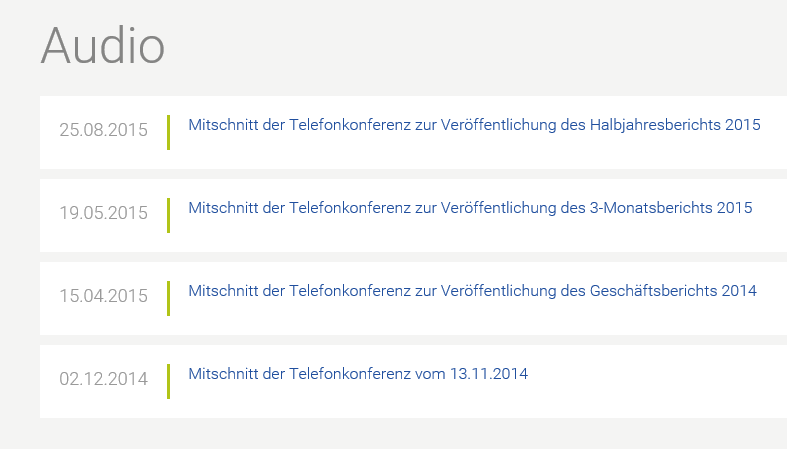Click 13.11.2014 inside the last link
This screenshot has height=449, width=787.
pyautogui.click(x=488, y=374)
